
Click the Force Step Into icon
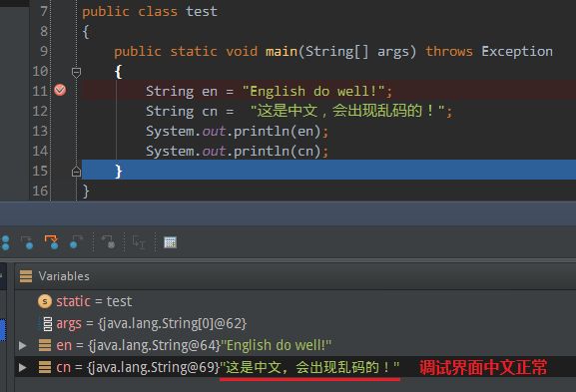pyautogui.click(x=52, y=242)
